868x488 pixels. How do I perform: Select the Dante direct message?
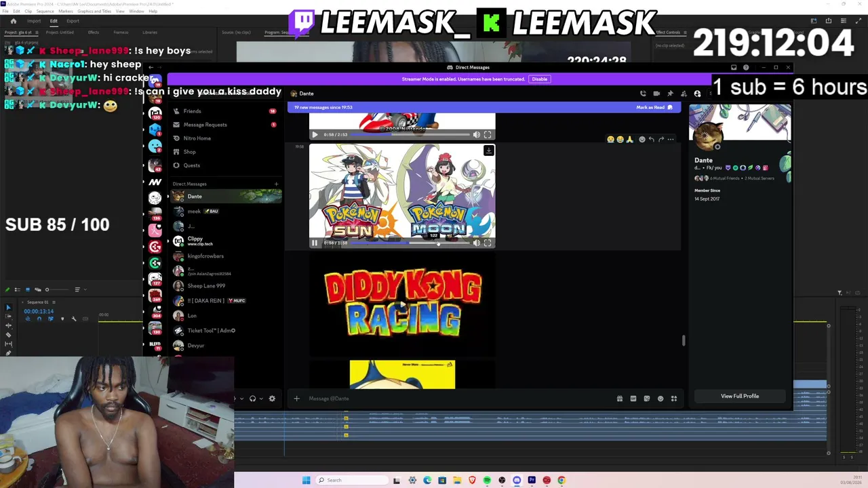pyautogui.click(x=226, y=197)
